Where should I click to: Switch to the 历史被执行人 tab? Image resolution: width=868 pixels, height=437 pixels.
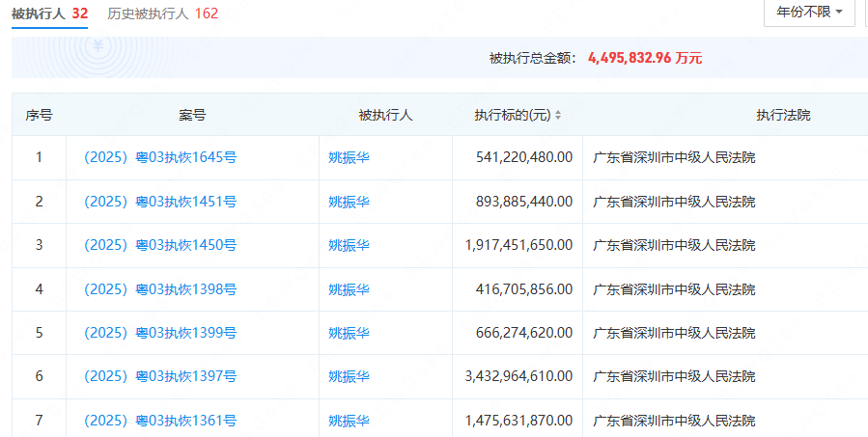pos(162,14)
